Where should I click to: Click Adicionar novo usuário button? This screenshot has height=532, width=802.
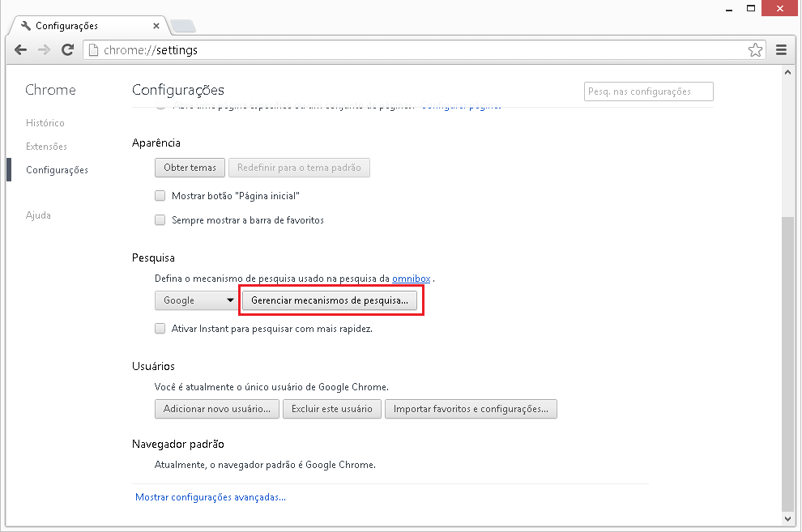coord(217,409)
